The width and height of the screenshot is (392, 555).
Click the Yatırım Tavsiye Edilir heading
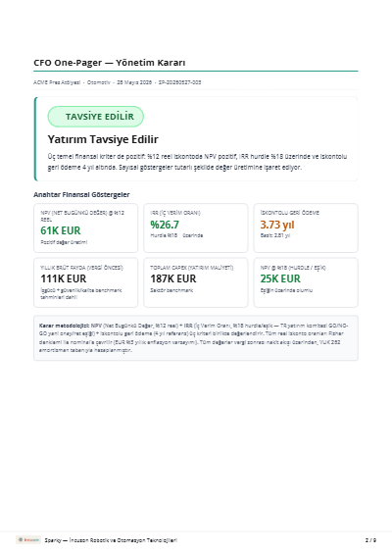click(103, 139)
